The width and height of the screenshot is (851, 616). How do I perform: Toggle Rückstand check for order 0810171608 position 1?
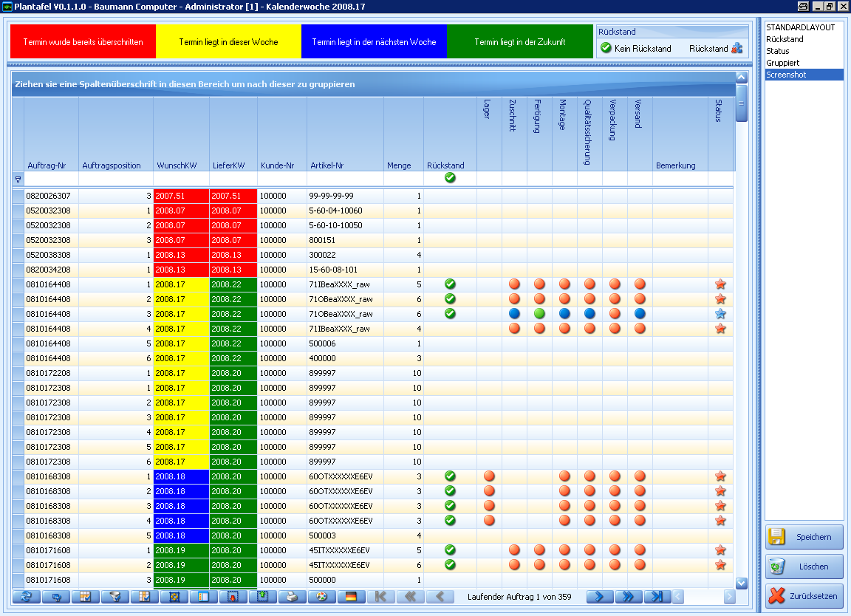(450, 550)
